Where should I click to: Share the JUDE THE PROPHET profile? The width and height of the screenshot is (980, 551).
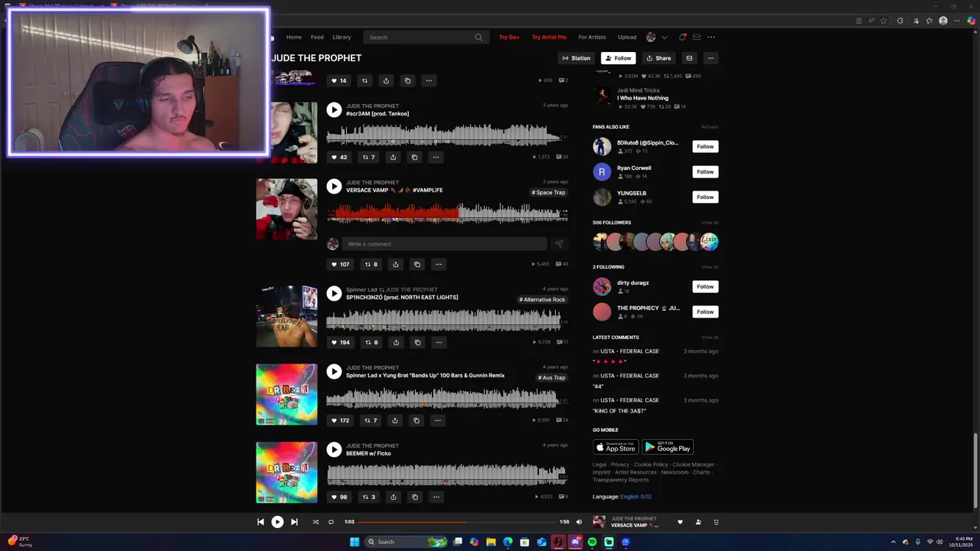[658, 58]
